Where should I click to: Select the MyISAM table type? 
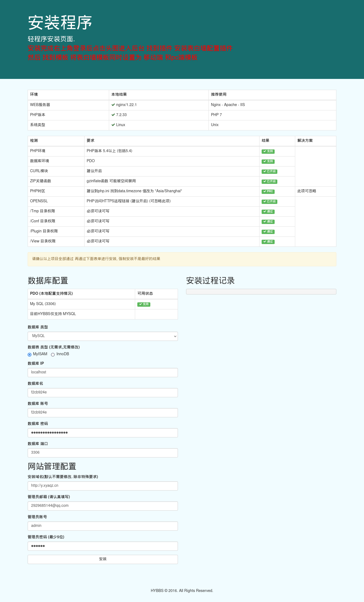pos(30,355)
